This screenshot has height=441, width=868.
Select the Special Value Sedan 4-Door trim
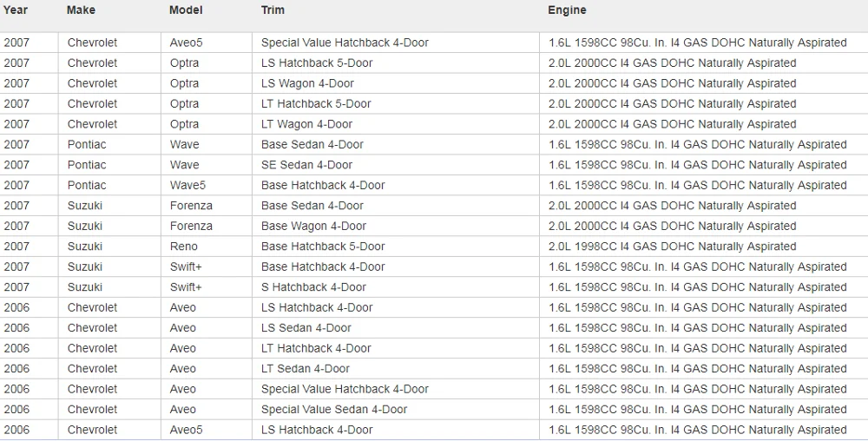pyautogui.click(x=334, y=410)
